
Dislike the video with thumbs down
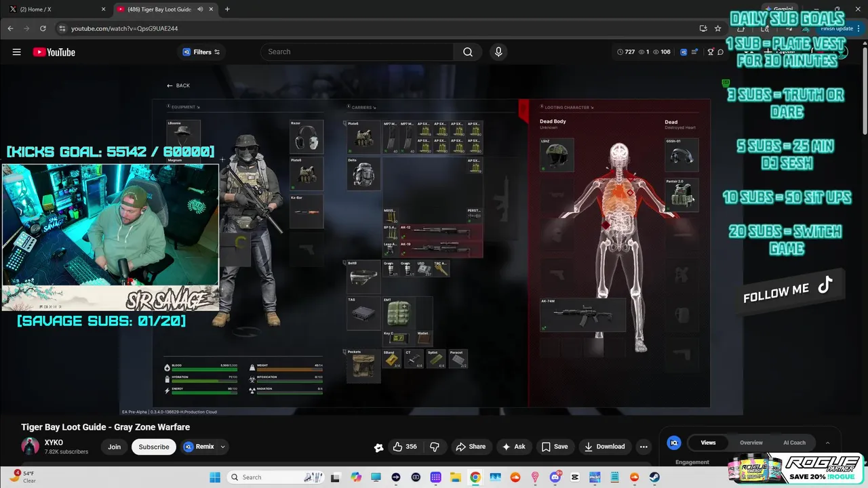coord(435,447)
